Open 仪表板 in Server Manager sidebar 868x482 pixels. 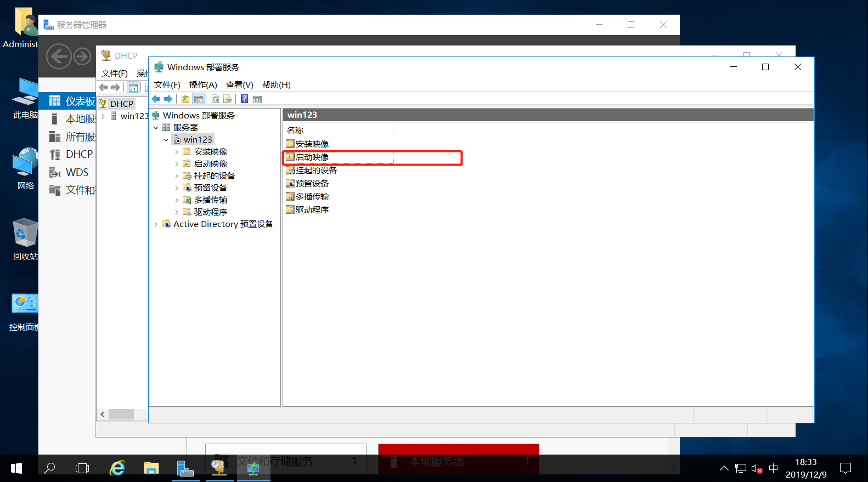(67, 101)
